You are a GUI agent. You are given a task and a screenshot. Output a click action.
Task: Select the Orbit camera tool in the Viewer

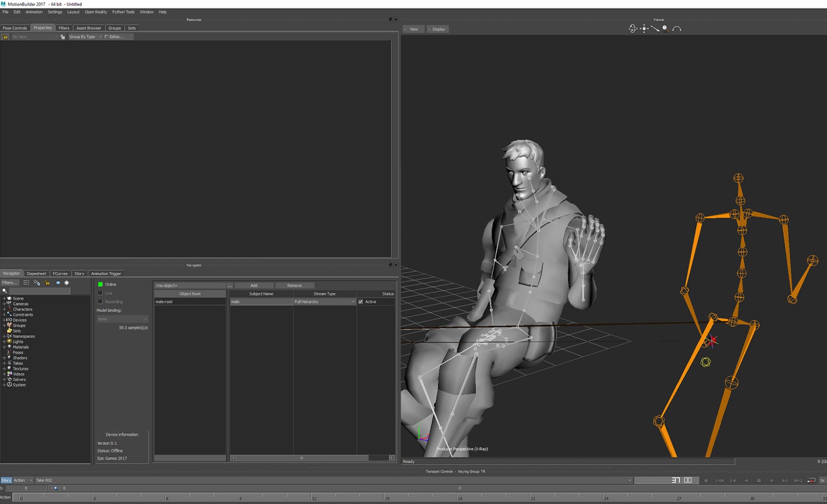pyautogui.click(x=633, y=28)
